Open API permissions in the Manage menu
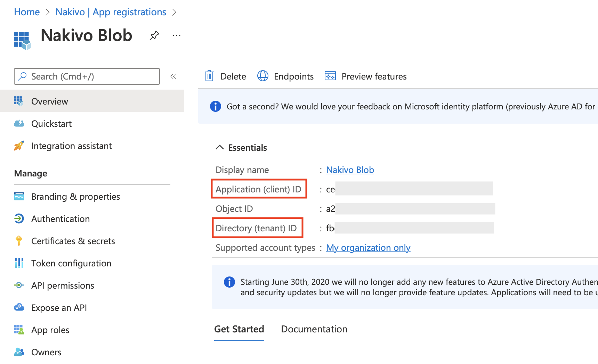The width and height of the screenshot is (598, 364). tap(63, 286)
